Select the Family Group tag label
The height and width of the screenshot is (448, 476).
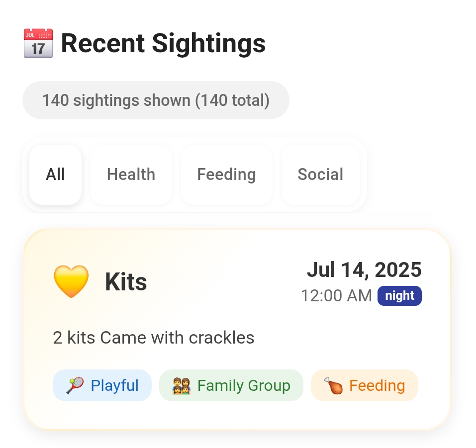pyautogui.click(x=244, y=385)
